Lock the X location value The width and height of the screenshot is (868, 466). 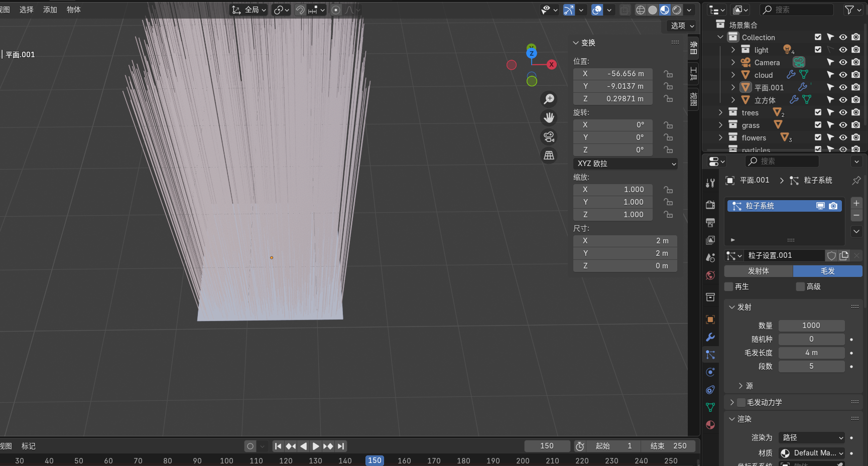pyautogui.click(x=668, y=74)
